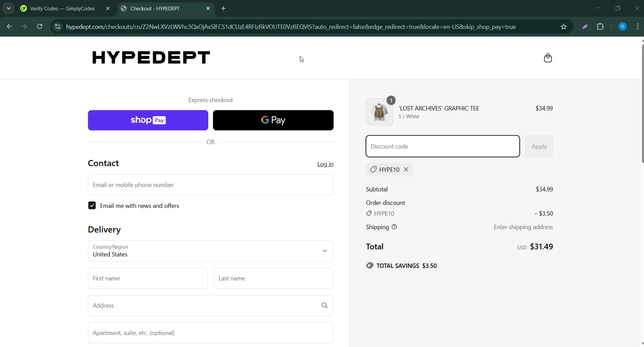Close the Verify Codes SimplyCodes tab
Viewport: 644px width, 347px height.
coord(108,8)
